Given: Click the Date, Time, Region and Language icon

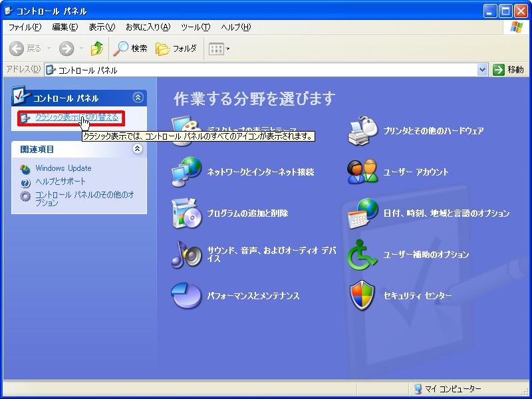Looking at the screenshot, I should (363, 213).
